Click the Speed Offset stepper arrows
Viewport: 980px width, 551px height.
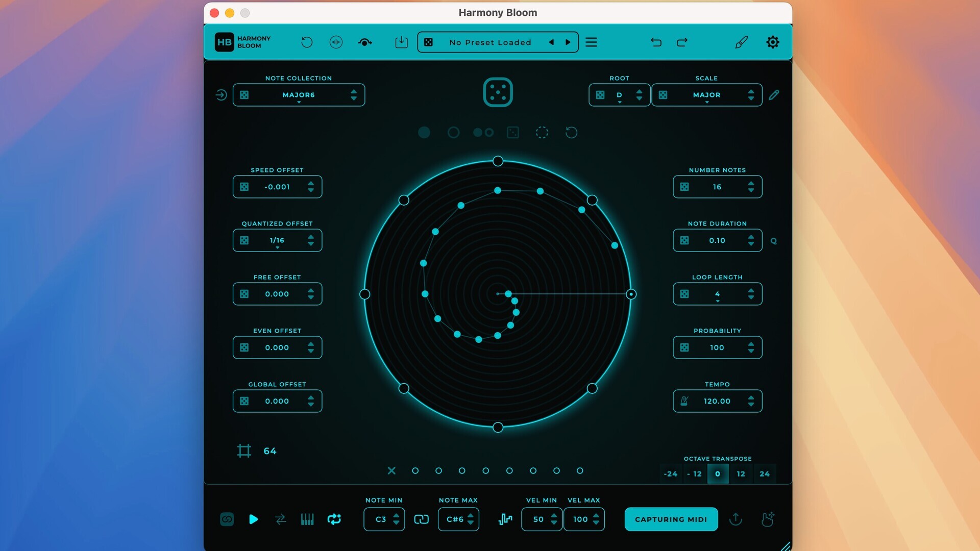[311, 187]
